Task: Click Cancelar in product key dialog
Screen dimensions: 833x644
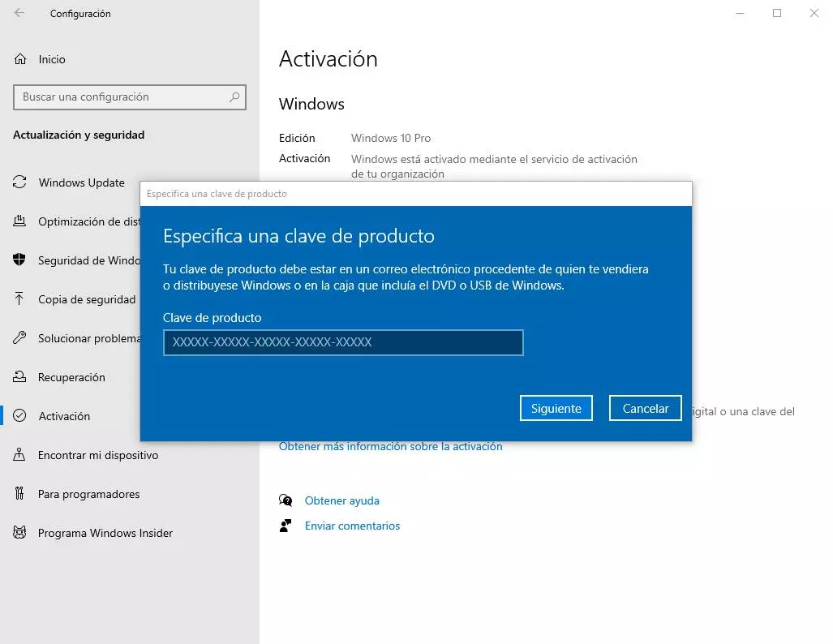Action: coord(646,408)
